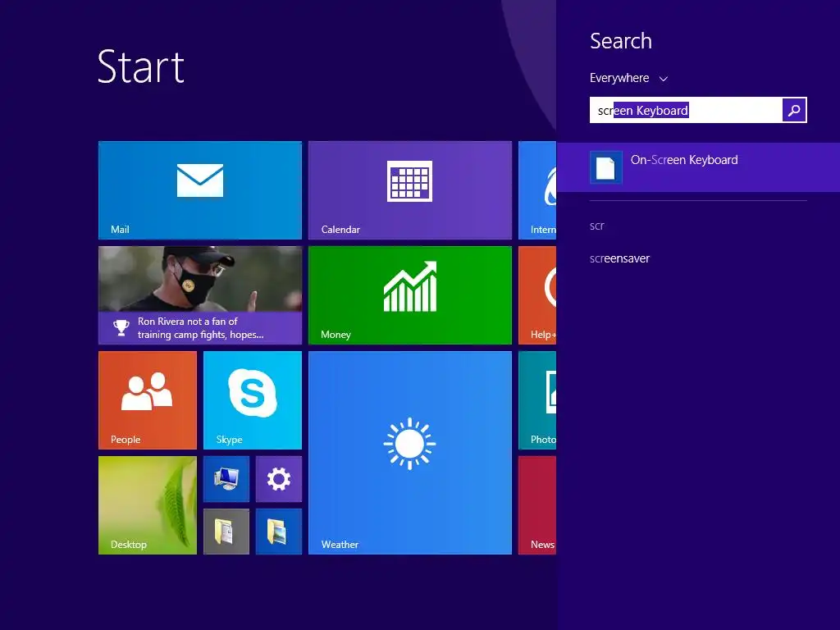Open the Desktop tile
This screenshot has height=630, width=840.
click(148, 505)
